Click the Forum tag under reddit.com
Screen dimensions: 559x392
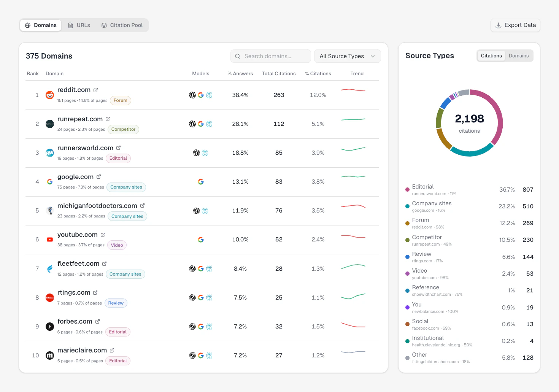pyautogui.click(x=121, y=101)
